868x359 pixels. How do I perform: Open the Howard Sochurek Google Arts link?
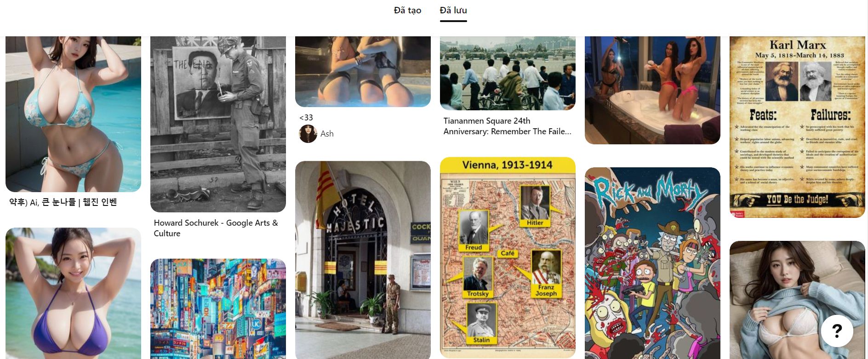(216, 228)
